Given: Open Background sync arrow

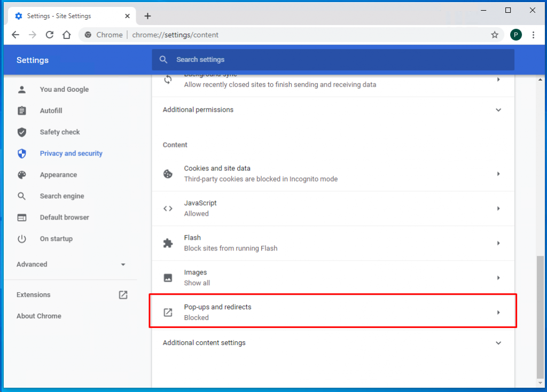Looking at the screenshot, I should [x=498, y=80].
